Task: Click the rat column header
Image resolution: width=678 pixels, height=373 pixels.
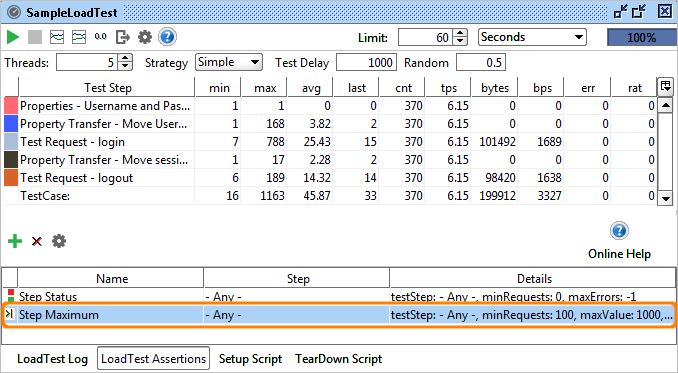Action: click(x=634, y=88)
